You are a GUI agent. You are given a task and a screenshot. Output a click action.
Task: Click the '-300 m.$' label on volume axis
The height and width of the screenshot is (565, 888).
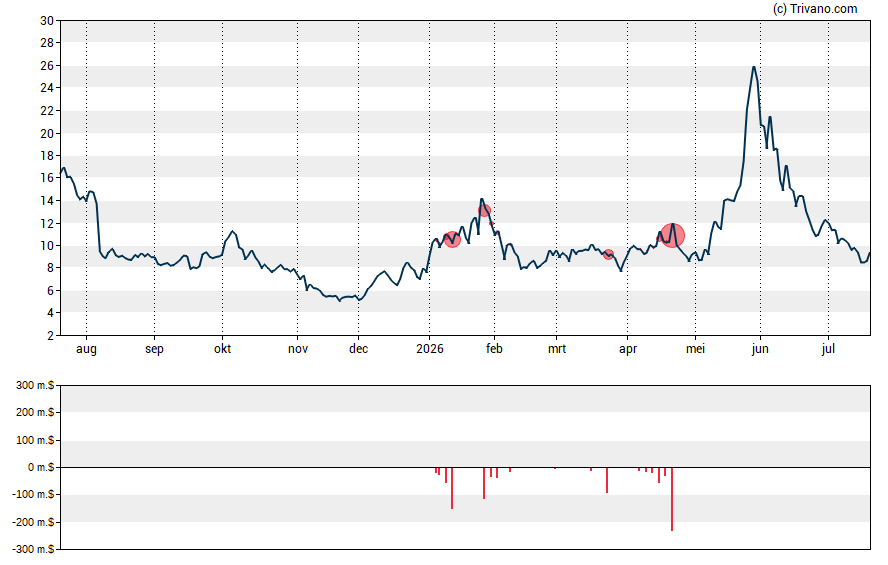coord(33,549)
